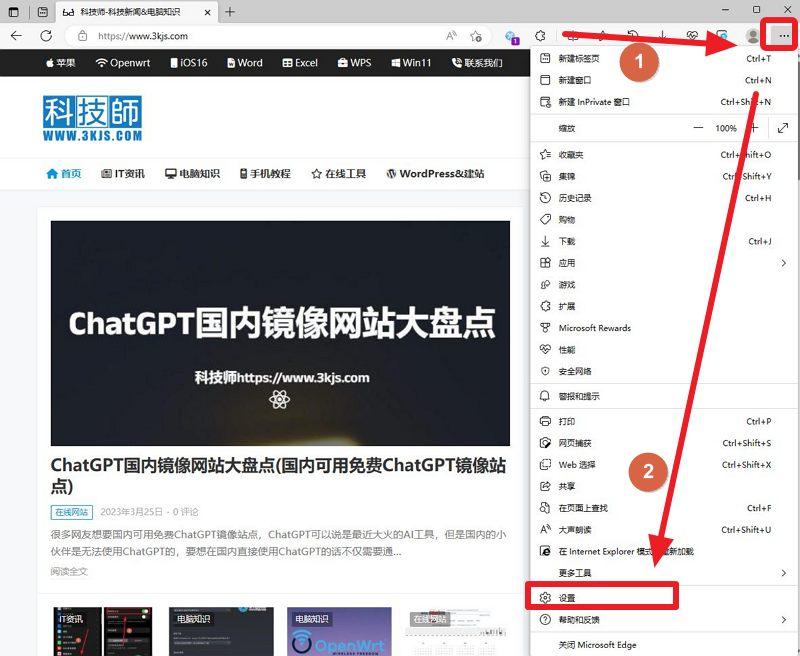Go back to the previous page
Screen dimensions: 800x656
(16, 36)
